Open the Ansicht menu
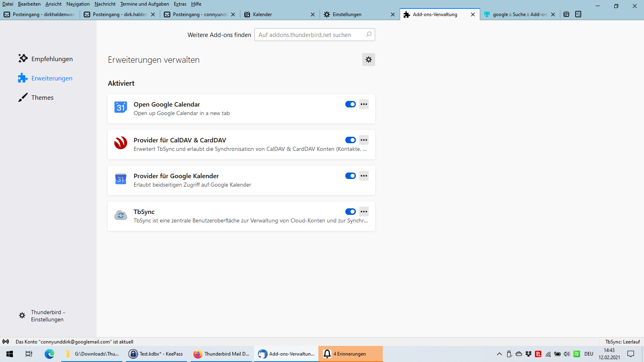Screen dimensions: 644x362 [x=54, y=4]
